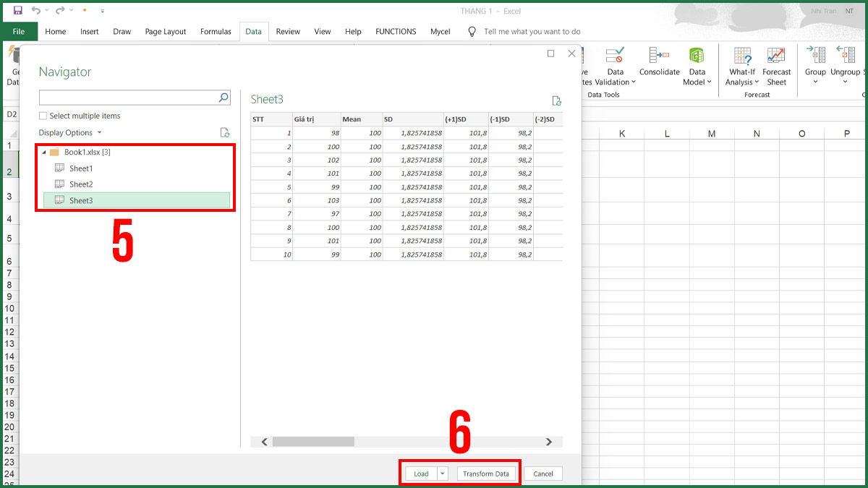
Task: Collapse the Book1.xlsx tree node
Action: tap(44, 153)
